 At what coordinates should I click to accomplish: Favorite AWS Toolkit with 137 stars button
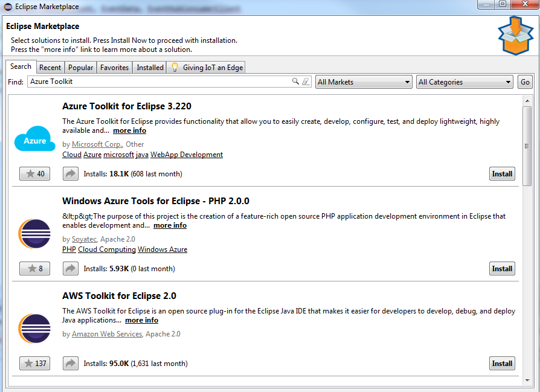pos(35,363)
